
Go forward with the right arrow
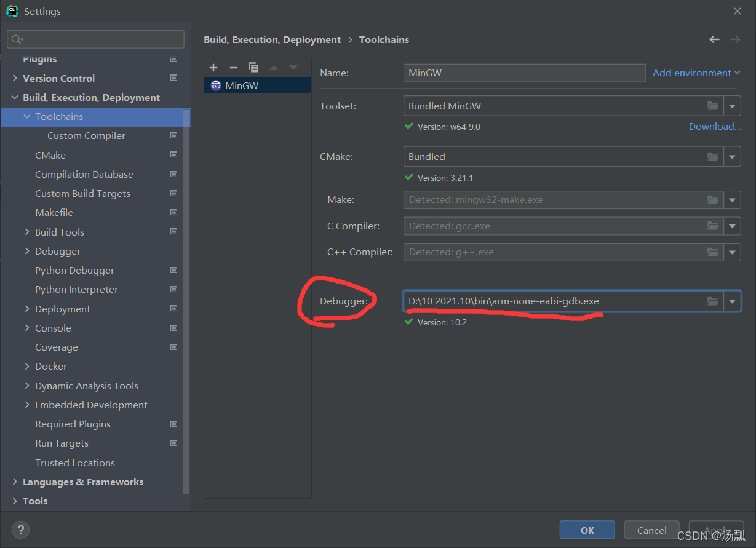(735, 39)
